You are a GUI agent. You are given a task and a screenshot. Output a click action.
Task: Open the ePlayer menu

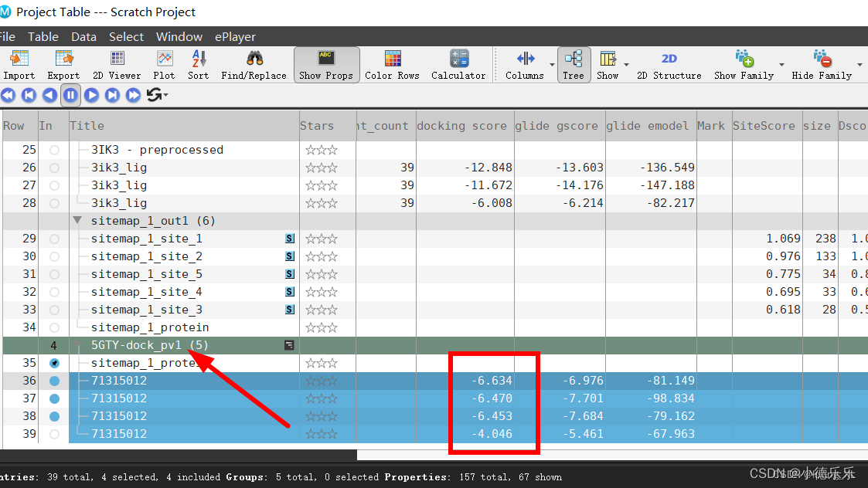click(x=235, y=37)
